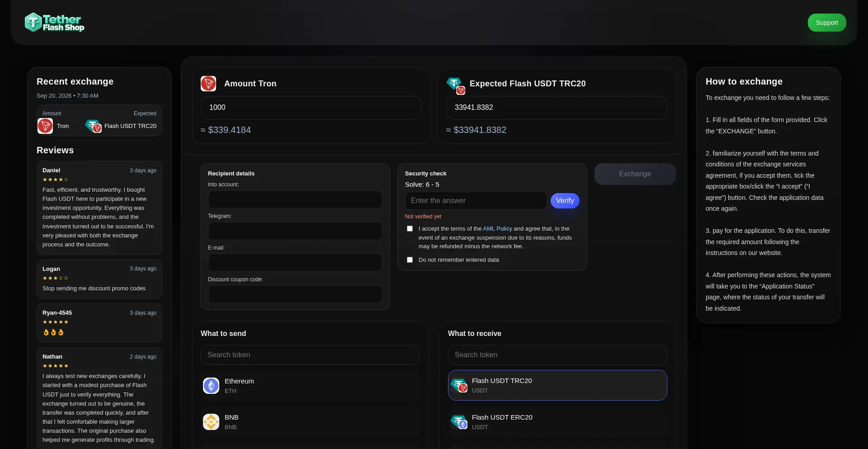
Task: Click the 'How to exchange' heading
Action: click(744, 82)
